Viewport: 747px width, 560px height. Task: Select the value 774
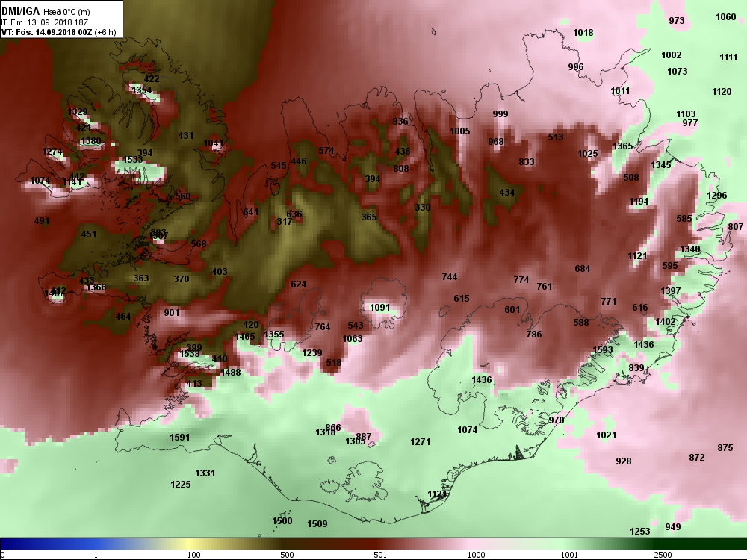(x=521, y=280)
